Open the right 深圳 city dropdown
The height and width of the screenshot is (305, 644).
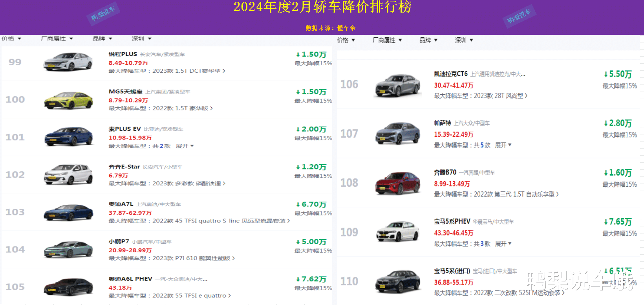coord(464,40)
